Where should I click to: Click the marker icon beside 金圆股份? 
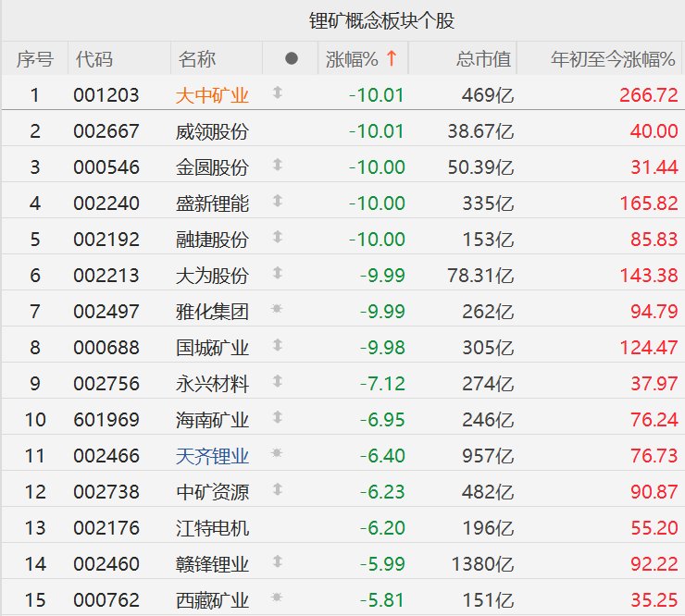277,166
